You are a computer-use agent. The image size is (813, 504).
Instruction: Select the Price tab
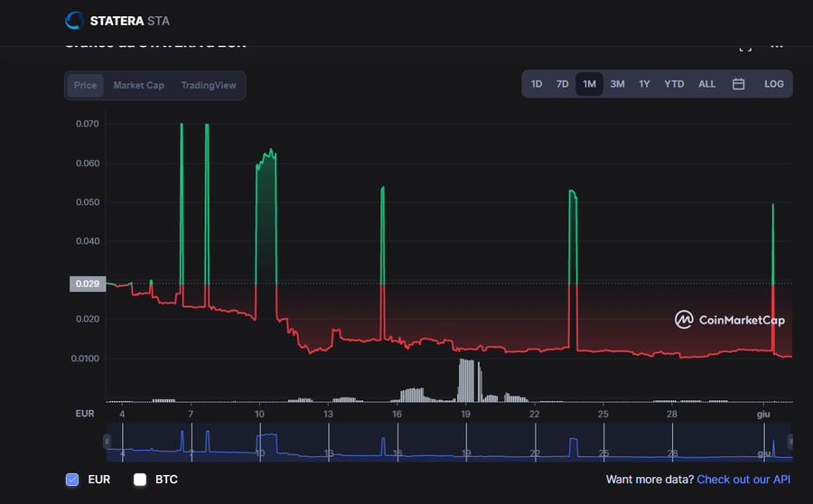(85, 86)
